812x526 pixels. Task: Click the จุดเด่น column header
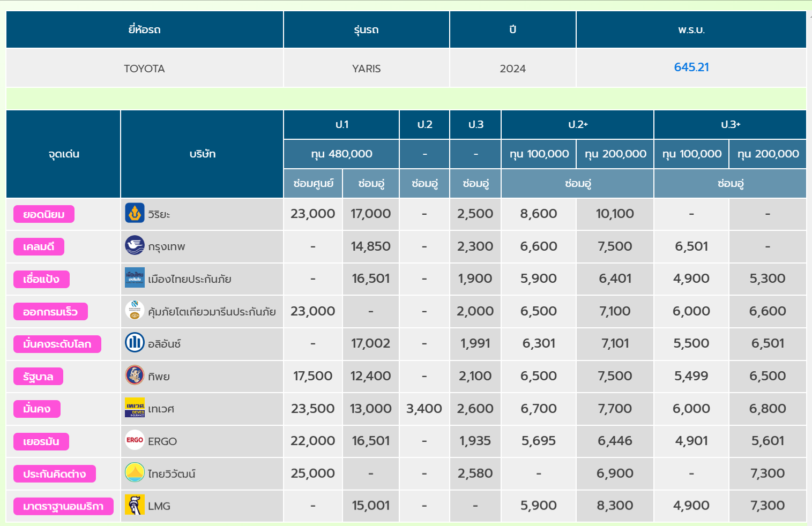(63, 154)
